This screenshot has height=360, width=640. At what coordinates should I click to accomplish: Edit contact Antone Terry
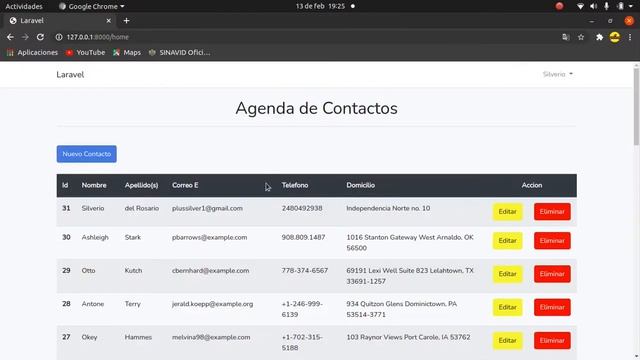(507, 307)
